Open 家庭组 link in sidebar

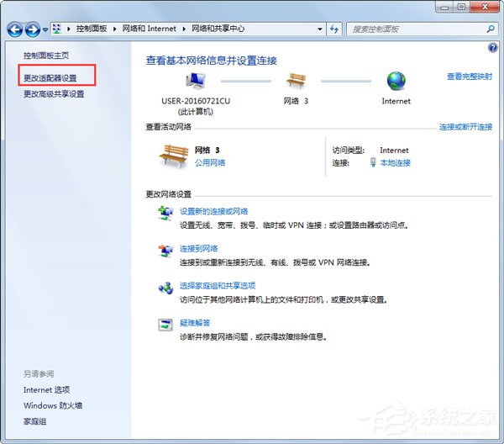coord(34,421)
